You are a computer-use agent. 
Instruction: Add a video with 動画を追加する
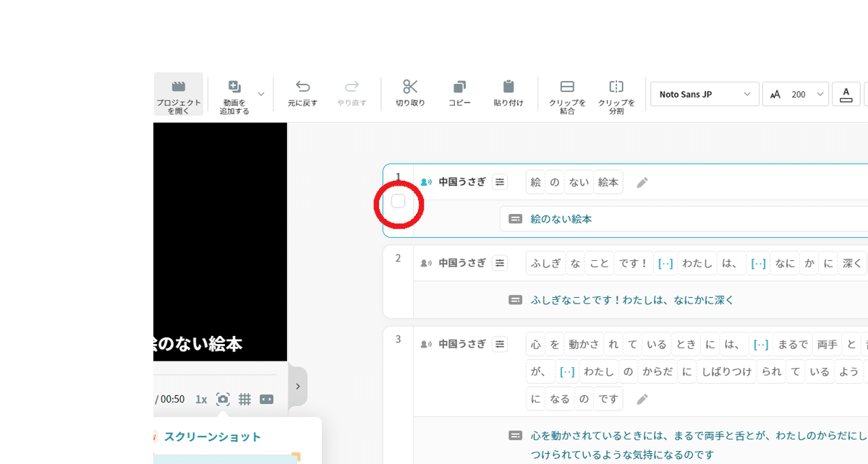point(235,95)
